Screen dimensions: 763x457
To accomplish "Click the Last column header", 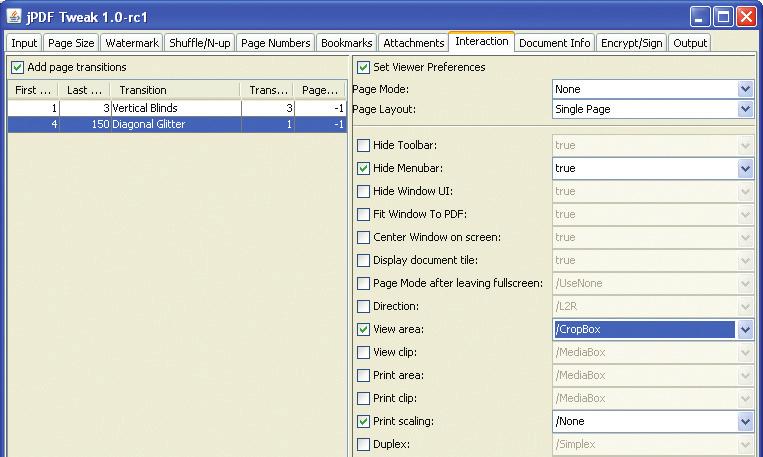I will click(x=85, y=90).
